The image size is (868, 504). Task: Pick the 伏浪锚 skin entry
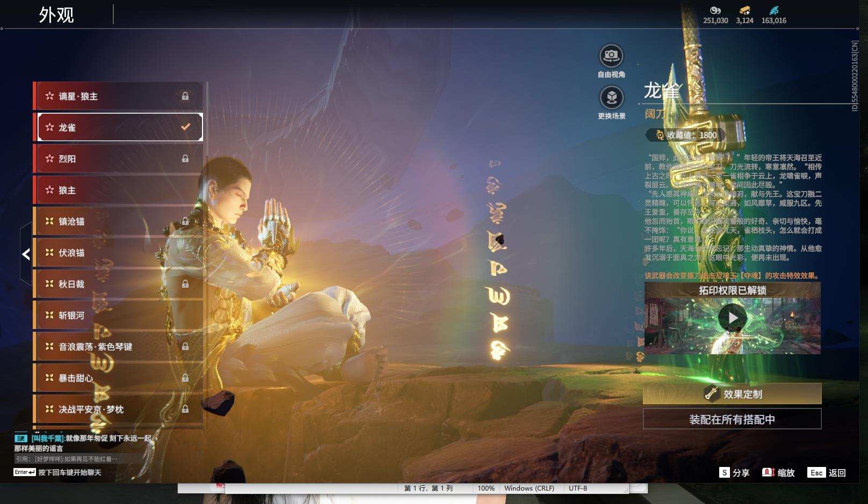click(x=118, y=252)
